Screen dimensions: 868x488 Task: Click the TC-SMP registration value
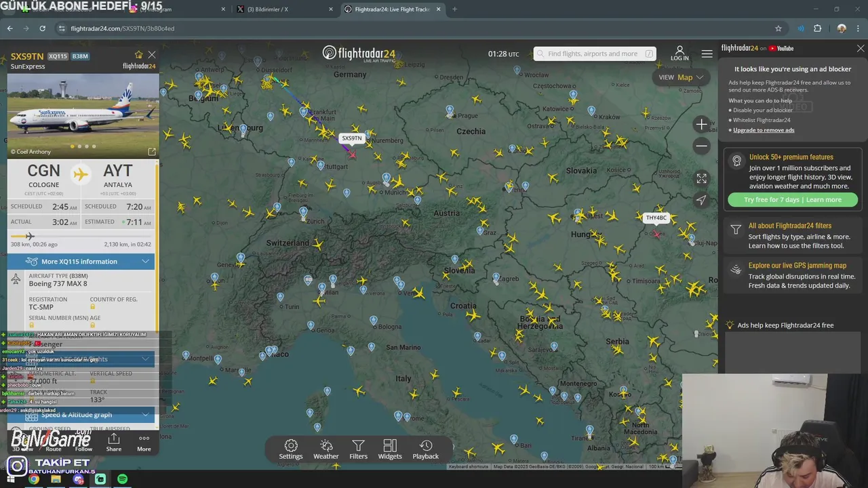pos(41,307)
